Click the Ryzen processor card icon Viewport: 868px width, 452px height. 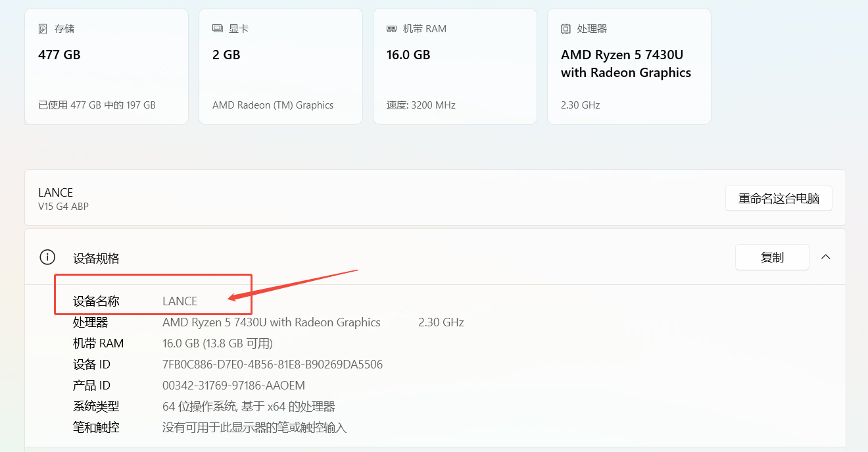point(565,28)
